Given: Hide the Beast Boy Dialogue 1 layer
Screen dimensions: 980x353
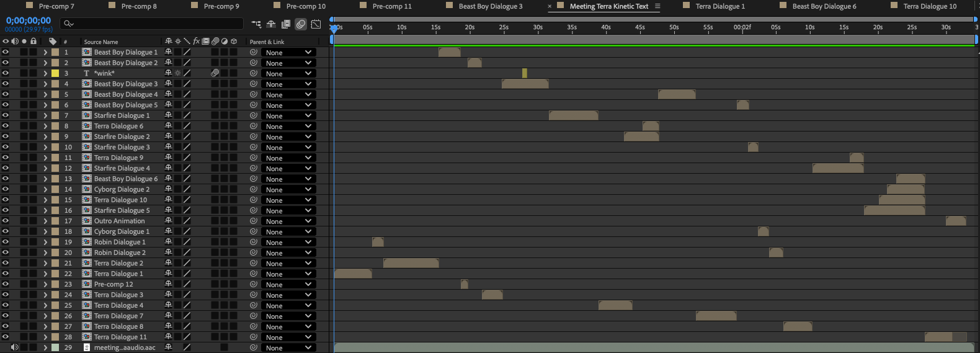Looking at the screenshot, I should (6, 52).
